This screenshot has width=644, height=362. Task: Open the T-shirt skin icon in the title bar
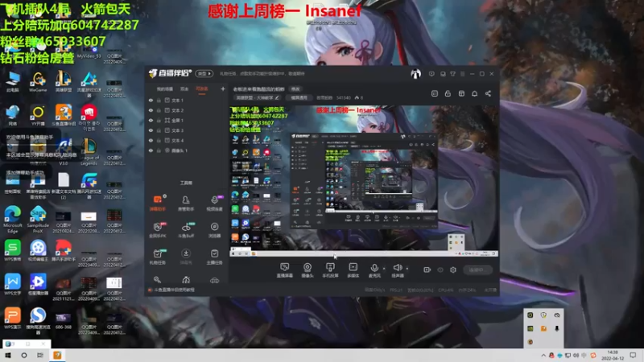pos(452,74)
